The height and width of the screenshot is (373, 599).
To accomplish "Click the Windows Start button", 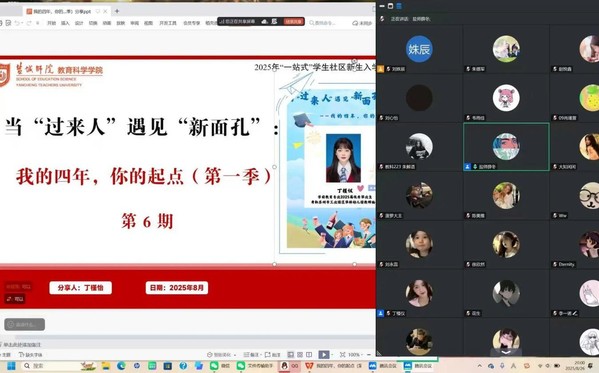I will pos(11,366).
